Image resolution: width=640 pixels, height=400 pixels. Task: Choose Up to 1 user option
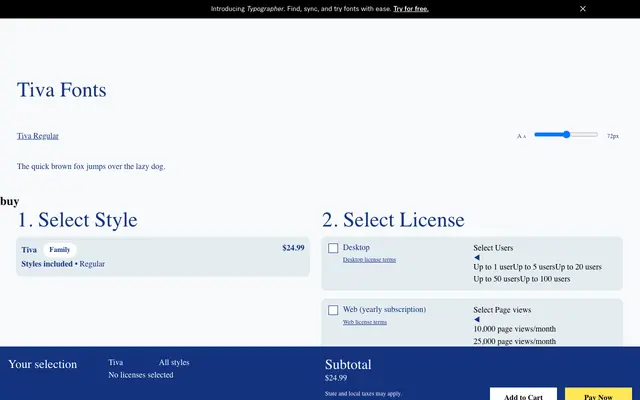point(493,267)
